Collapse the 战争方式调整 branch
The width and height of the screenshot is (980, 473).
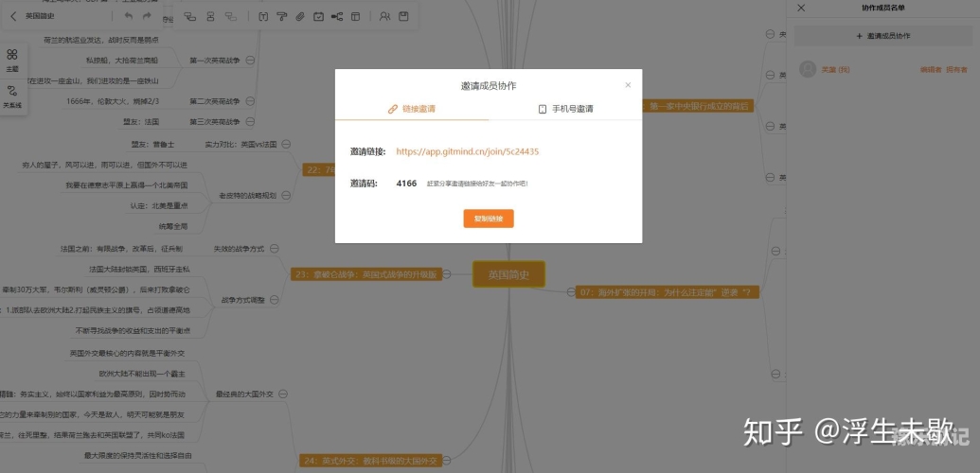[275, 300]
